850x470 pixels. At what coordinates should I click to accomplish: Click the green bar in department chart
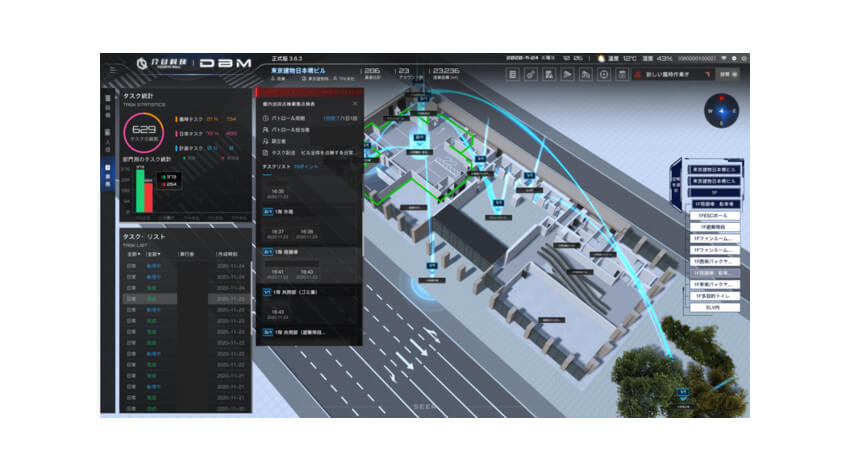pyautogui.click(x=140, y=190)
